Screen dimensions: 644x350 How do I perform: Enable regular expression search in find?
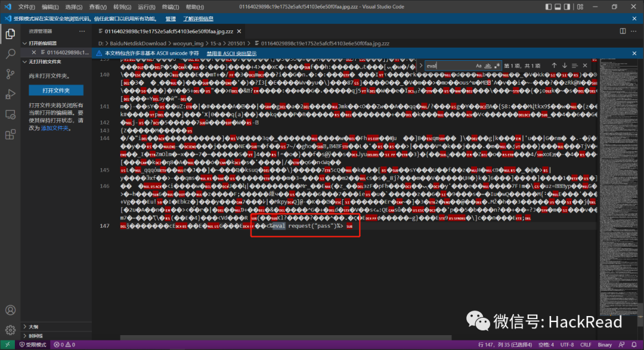(496, 66)
